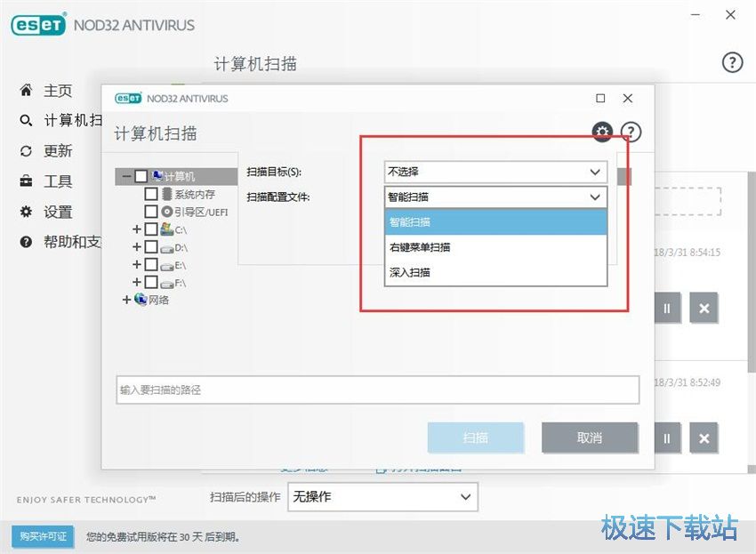Check the 引导区/UEFI checkbox

click(x=151, y=211)
